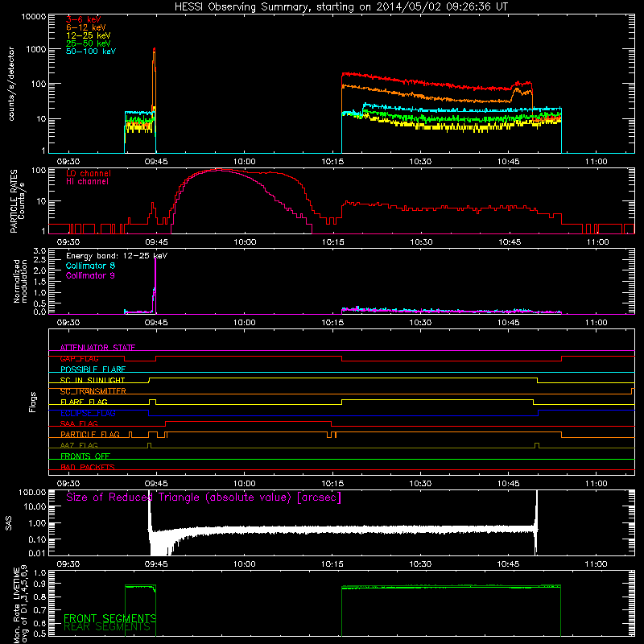Click the HI channel legend label

87,182
